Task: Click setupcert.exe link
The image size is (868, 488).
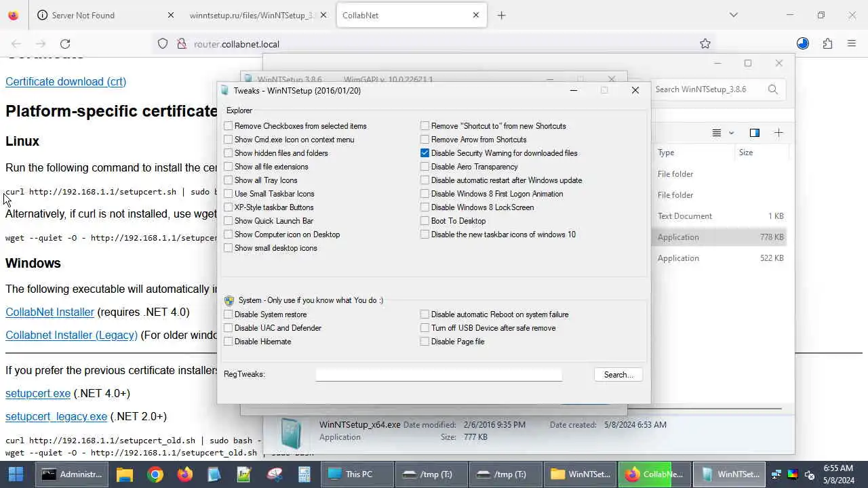Action: [38, 393]
